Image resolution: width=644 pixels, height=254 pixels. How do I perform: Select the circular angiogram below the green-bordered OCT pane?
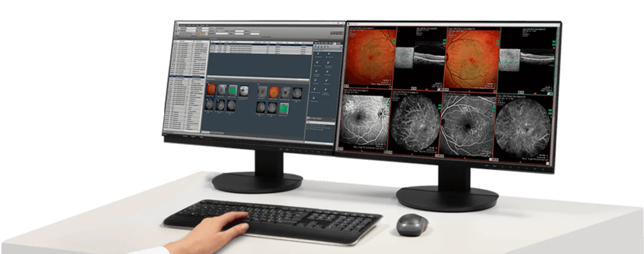pos(522,128)
